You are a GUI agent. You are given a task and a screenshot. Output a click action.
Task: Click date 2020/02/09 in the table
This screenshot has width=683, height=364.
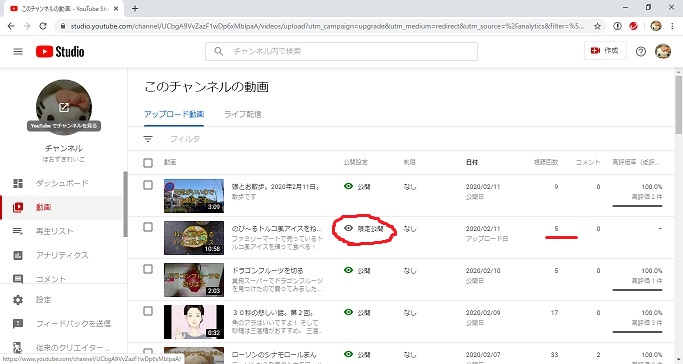pyautogui.click(x=483, y=313)
